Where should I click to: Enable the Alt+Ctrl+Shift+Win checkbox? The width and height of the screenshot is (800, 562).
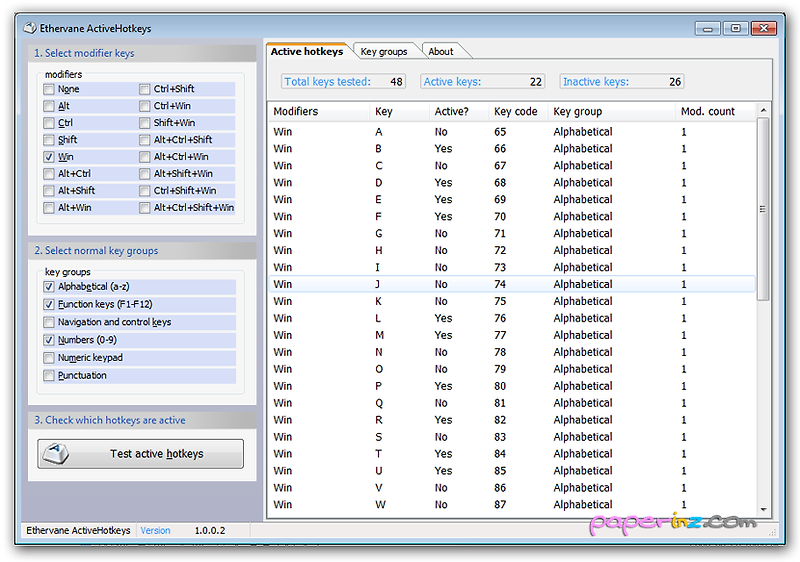click(145, 208)
